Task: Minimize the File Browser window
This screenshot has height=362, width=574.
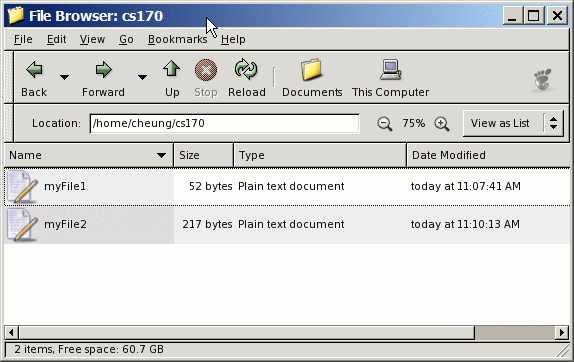Action: point(512,16)
